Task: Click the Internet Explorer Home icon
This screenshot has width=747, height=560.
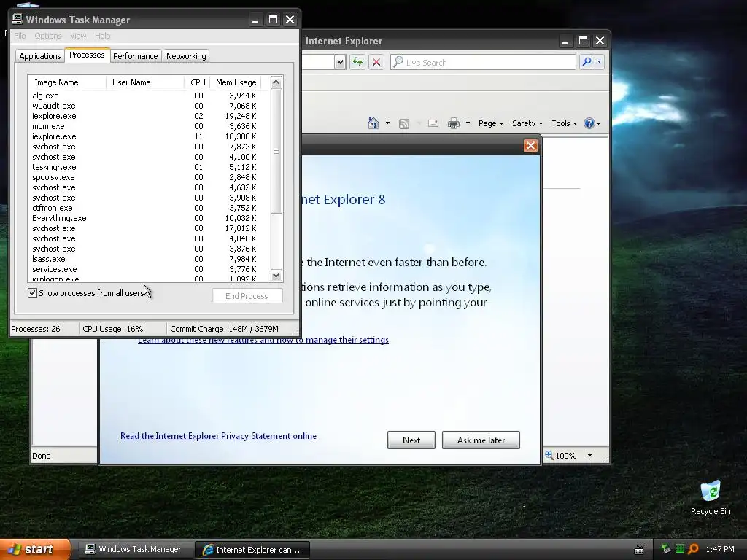Action: 373,123
